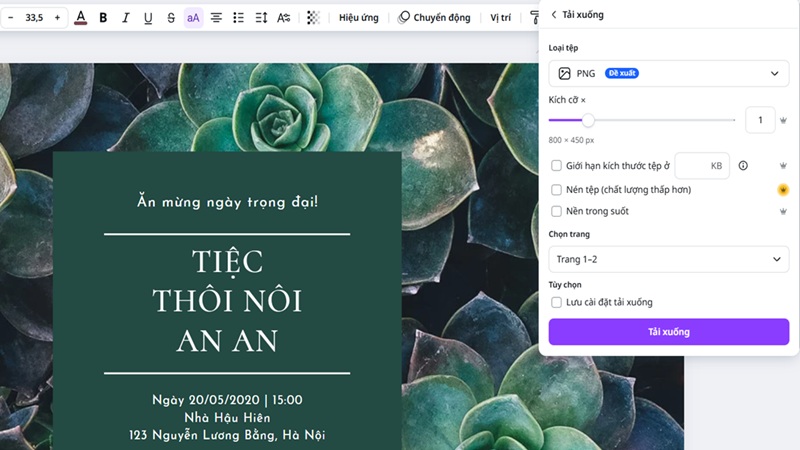Open the vertical text option
The height and width of the screenshot is (450, 800).
point(284,18)
